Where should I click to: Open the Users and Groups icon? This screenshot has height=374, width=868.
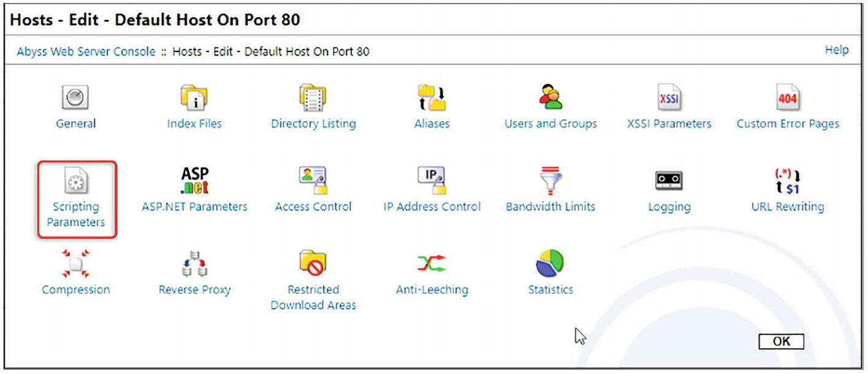pos(550,98)
